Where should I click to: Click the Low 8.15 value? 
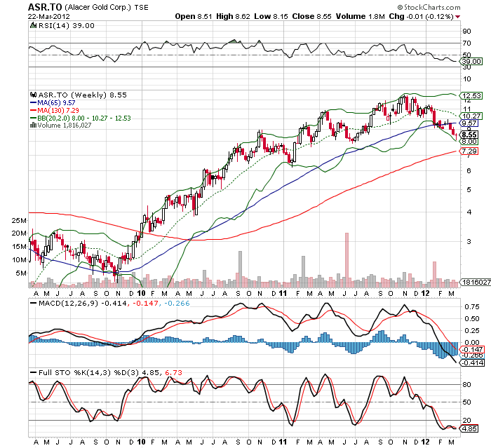pos(271,16)
